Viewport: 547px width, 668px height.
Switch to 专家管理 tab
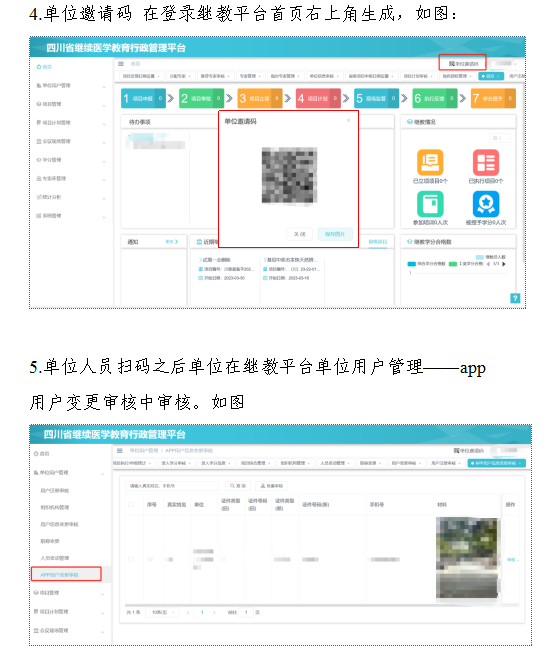pyautogui.click(x=250, y=76)
